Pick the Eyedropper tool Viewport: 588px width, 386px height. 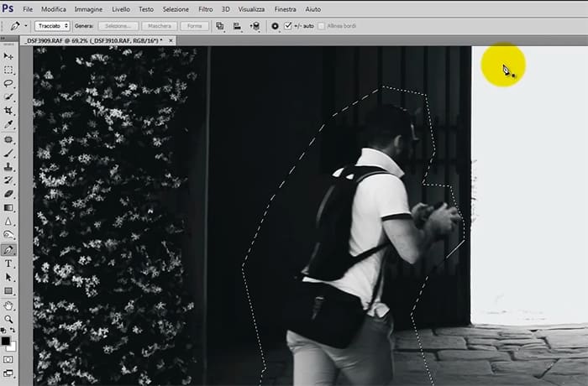(8, 125)
